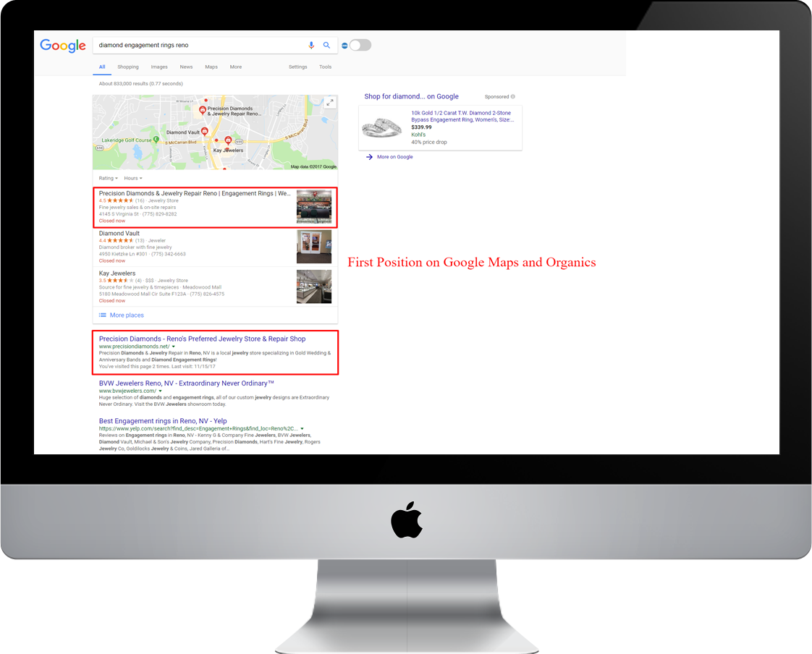Open the Settings menu
Viewport: 812px width, 654px height.
point(297,67)
